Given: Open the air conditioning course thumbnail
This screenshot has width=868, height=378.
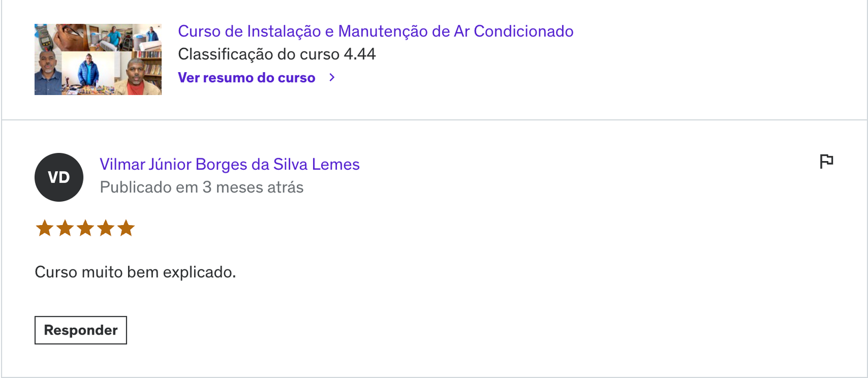Looking at the screenshot, I should click(98, 59).
